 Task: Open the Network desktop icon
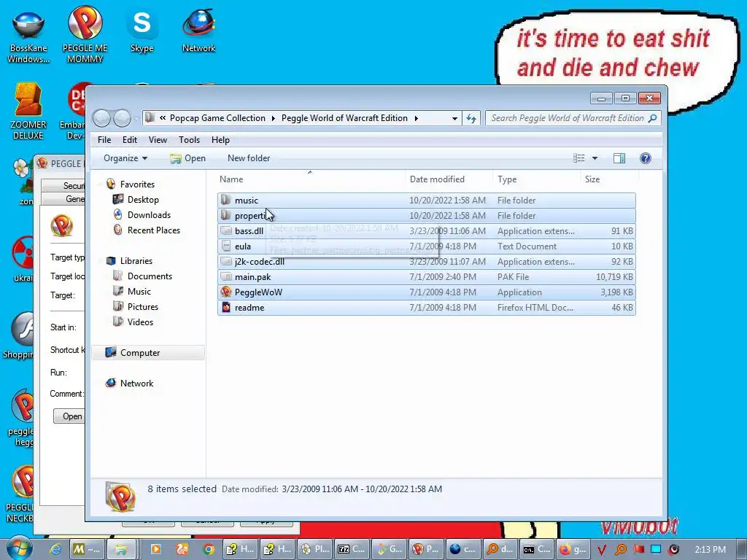point(198,31)
